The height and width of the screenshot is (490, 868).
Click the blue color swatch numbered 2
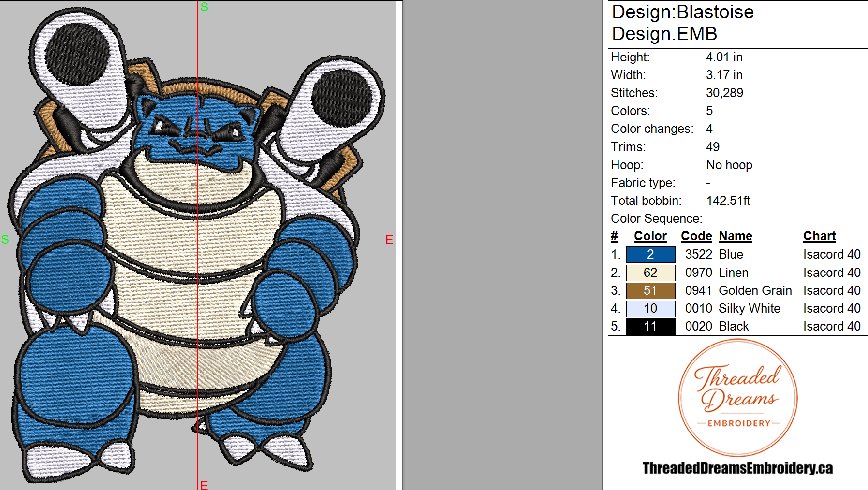[x=650, y=254]
